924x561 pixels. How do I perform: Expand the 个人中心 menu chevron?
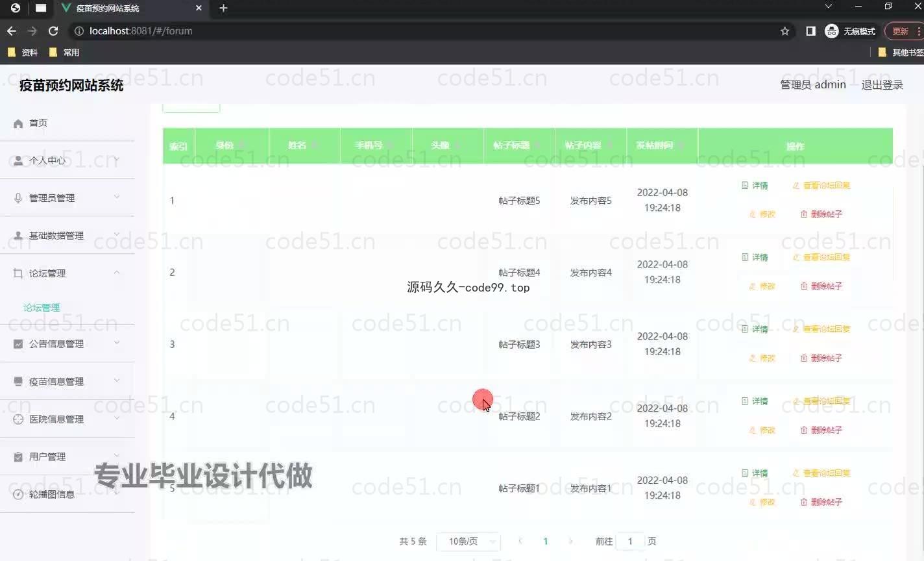coord(117,160)
